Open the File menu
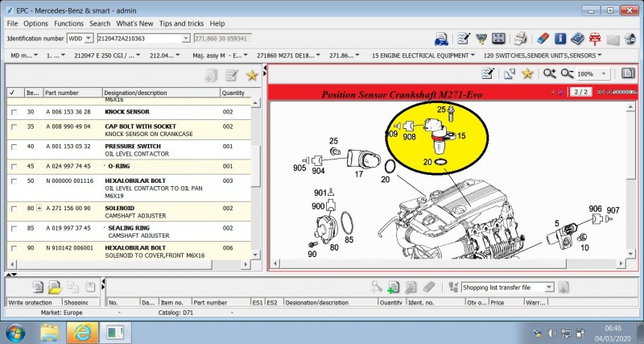644x344 pixels. [12, 23]
